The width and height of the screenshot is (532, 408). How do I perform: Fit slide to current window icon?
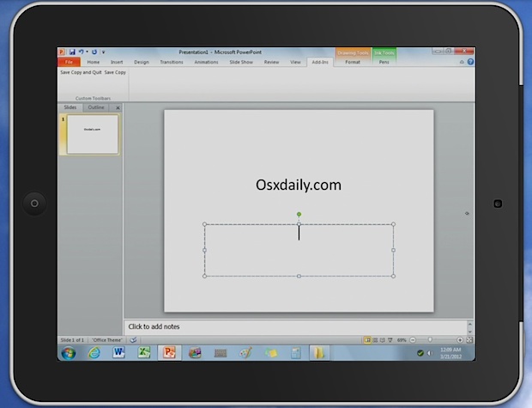[469, 340]
